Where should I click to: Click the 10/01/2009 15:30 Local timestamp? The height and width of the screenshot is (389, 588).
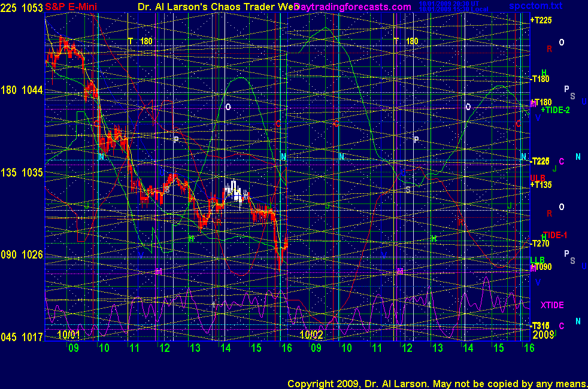point(453,9)
